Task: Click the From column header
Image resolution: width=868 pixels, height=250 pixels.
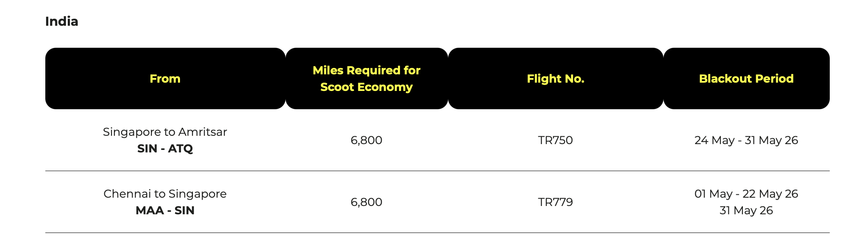Action: 165,78
